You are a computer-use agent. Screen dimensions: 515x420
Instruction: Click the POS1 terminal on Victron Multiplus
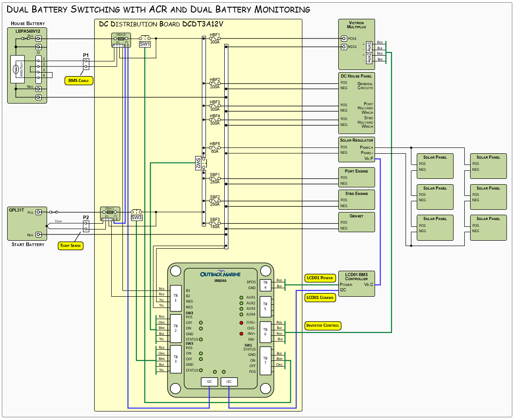point(344,39)
